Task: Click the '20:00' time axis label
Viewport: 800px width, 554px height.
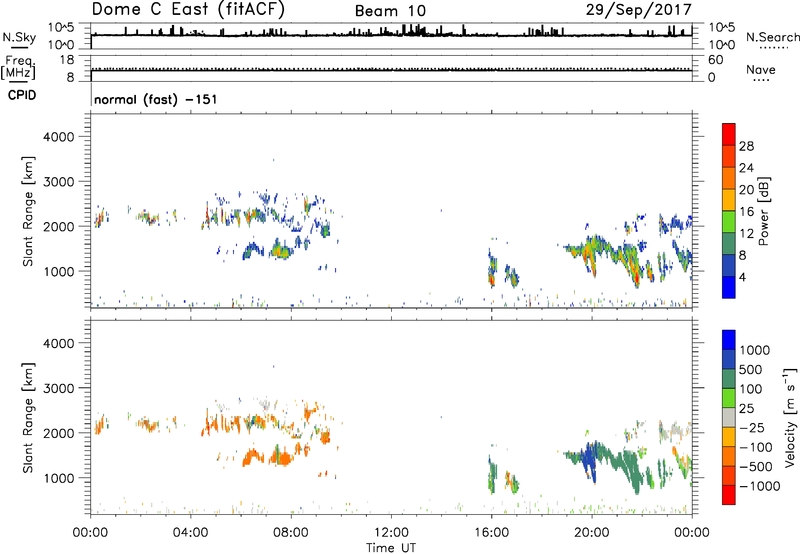Action: pos(592,533)
